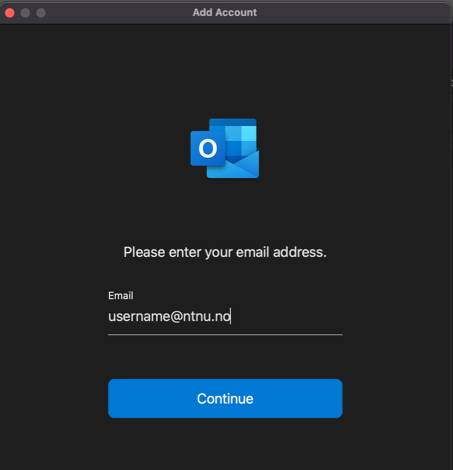Click the 'Please enter your email address.' heading
Screen dimensions: 453x470
pyautogui.click(x=225, y=252)
